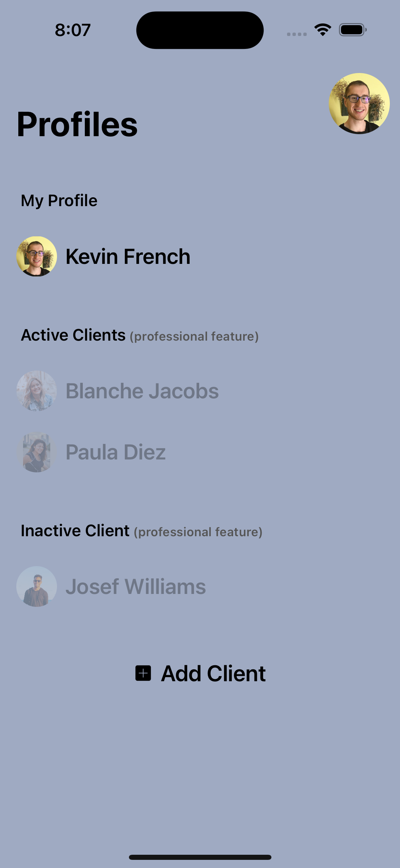Tap the plus icon beside Add Client
This screenshot has height=868, width=400.
(143, 673)
